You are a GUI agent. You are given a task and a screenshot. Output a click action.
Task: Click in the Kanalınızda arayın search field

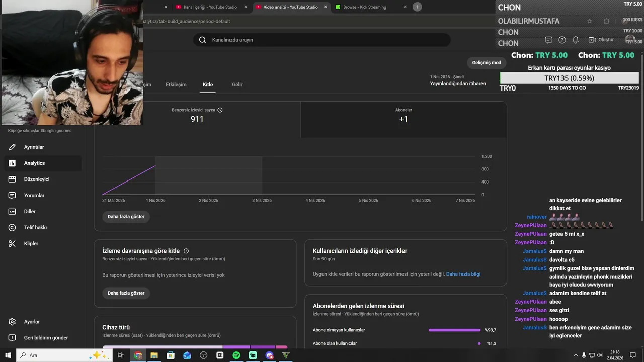(x=322, y=40)
